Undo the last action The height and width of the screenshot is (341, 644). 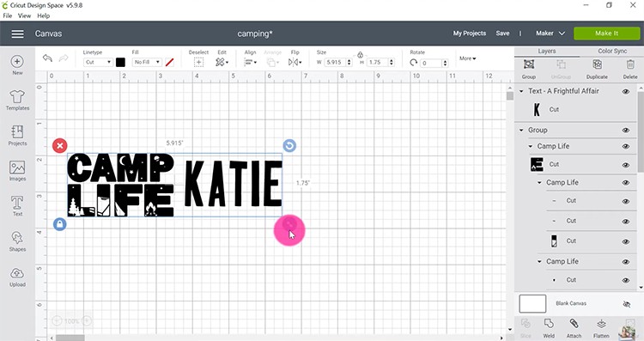(47, 58)
